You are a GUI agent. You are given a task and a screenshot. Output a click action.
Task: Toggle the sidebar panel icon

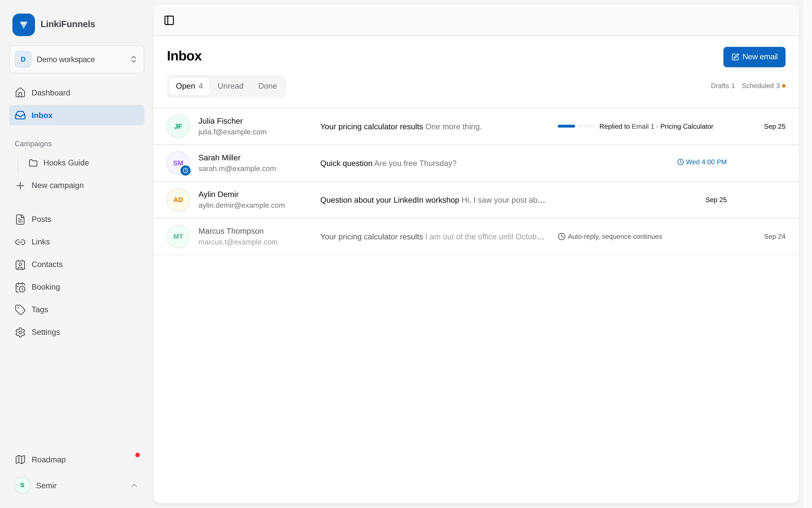169,21
